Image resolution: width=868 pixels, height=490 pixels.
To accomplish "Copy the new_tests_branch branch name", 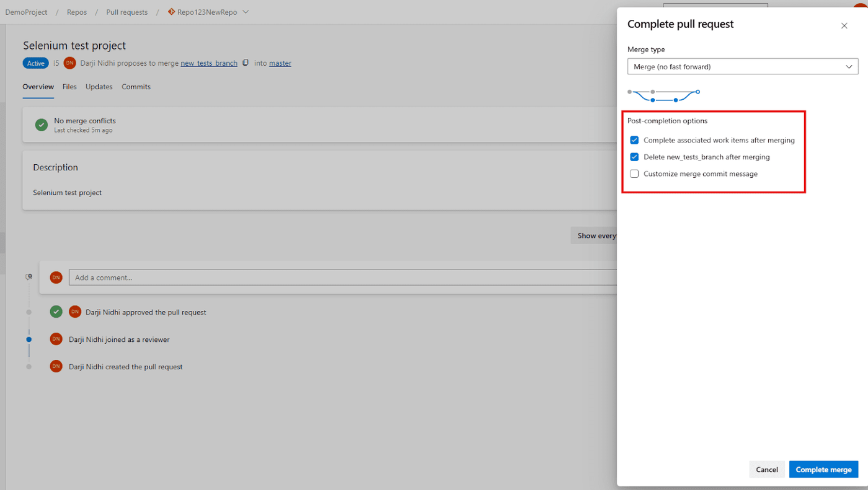I will coord(246,63).
